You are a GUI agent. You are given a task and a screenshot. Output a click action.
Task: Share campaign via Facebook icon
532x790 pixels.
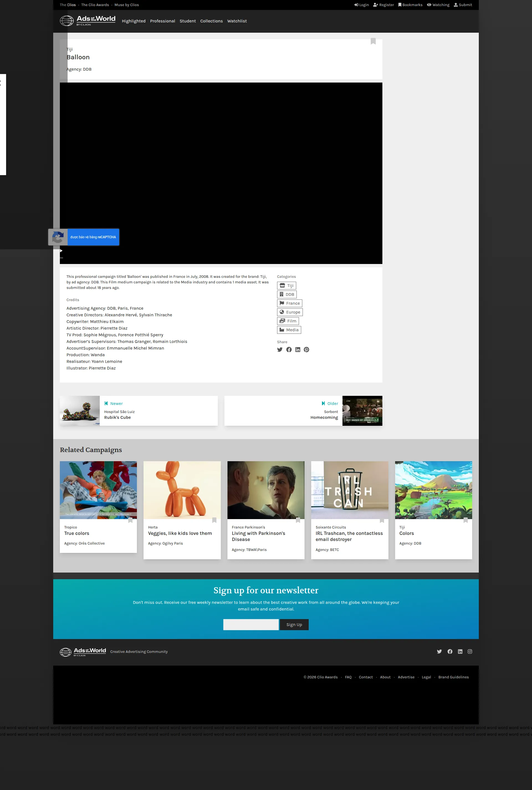pos(289,350)
